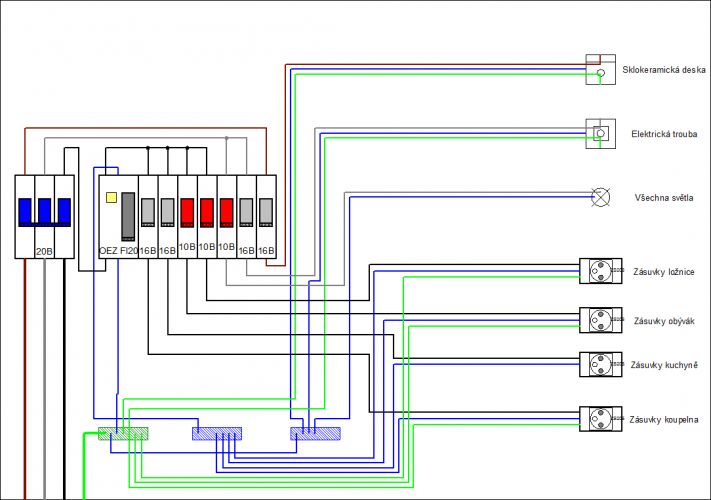
Task: Click the Elektrická trouba label
Action: (664, 134)
